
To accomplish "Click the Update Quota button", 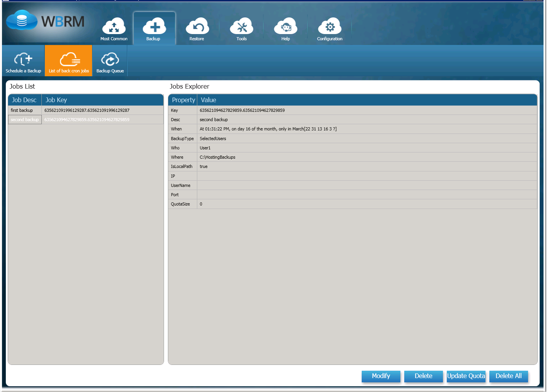I will coord(466,376).
